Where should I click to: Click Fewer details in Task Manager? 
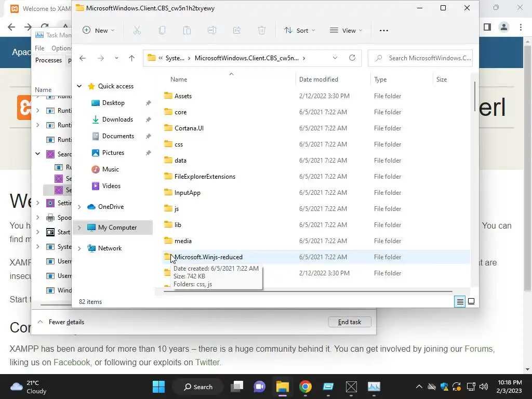point(66,322)
